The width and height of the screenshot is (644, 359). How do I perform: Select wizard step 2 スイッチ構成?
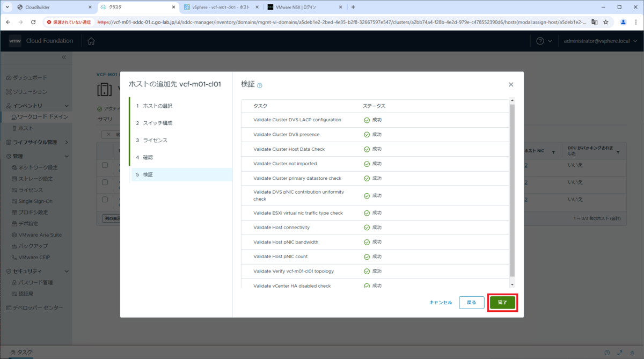(181, 123)
